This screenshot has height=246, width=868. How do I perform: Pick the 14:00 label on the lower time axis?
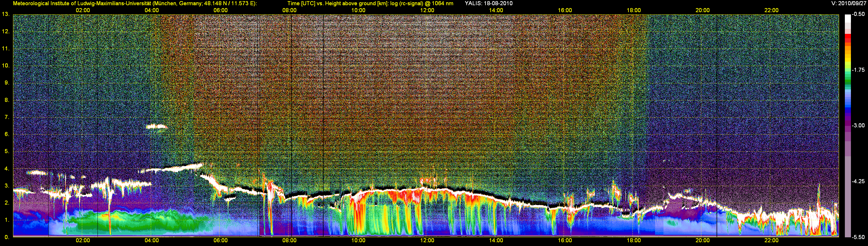(x=496, y=241)
